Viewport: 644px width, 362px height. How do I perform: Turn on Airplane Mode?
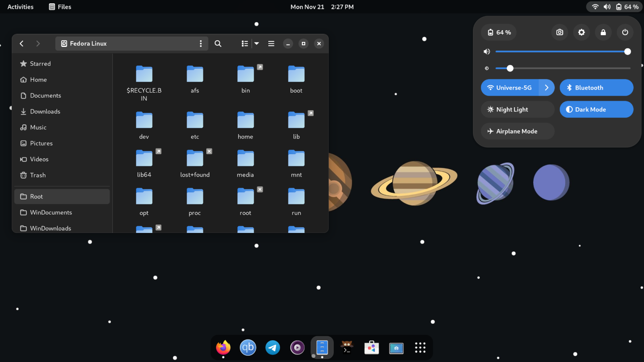517,131
